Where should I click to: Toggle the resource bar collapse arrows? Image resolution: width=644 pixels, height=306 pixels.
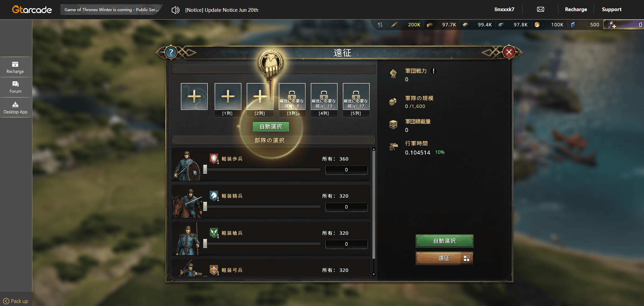coord(380,25)
